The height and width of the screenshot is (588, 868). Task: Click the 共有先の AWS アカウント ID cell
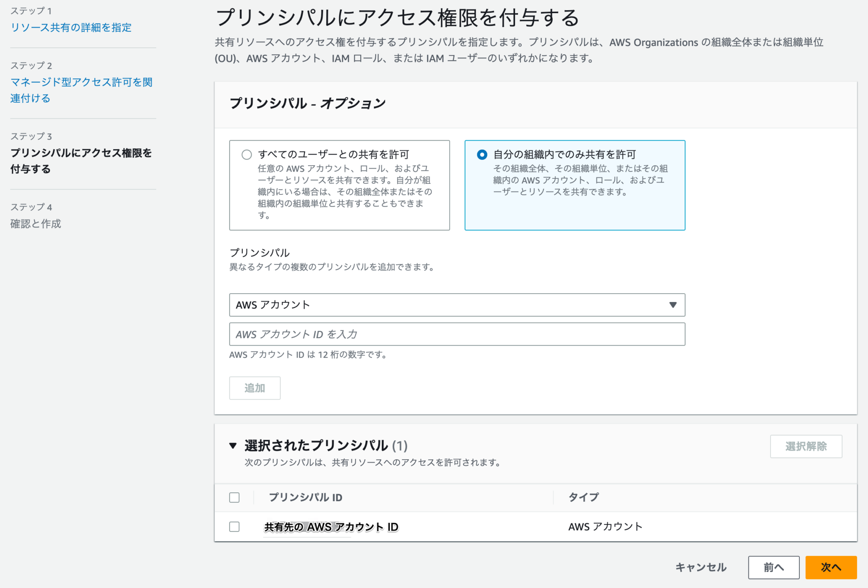331,527
